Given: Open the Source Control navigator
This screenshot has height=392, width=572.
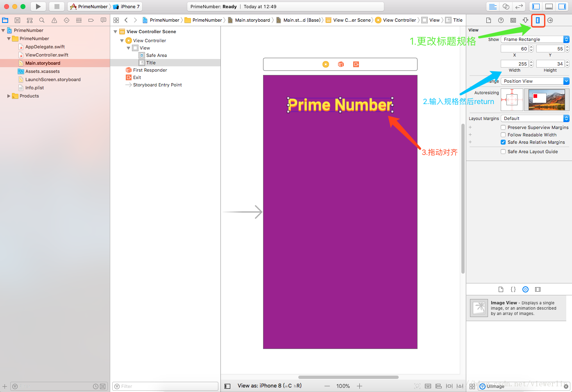Looking at the screenshot, I should [17, 20].
